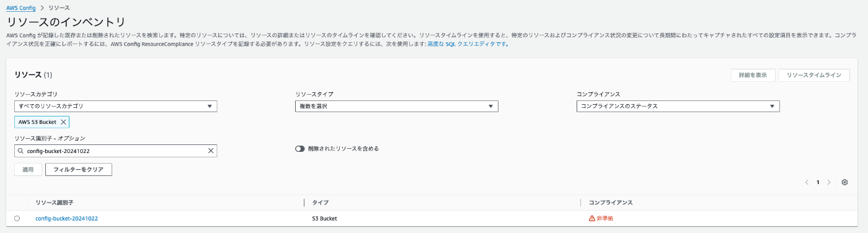Screen dimensions: 868x233
Task: Open the 高度な SQL クエリエディタ link
Action: click(467, 44)
